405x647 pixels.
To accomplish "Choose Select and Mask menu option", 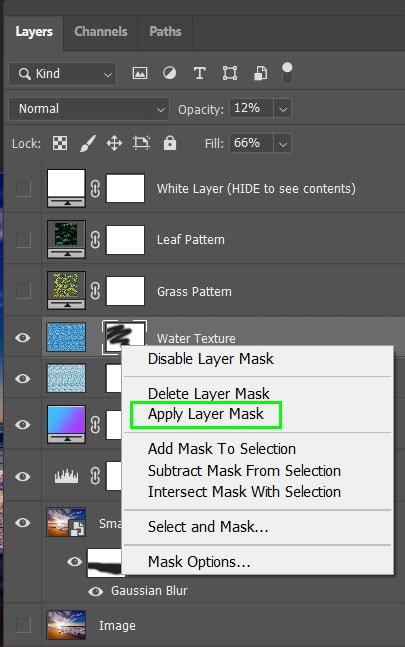I will pyautogui.click(x=208, y=527).
